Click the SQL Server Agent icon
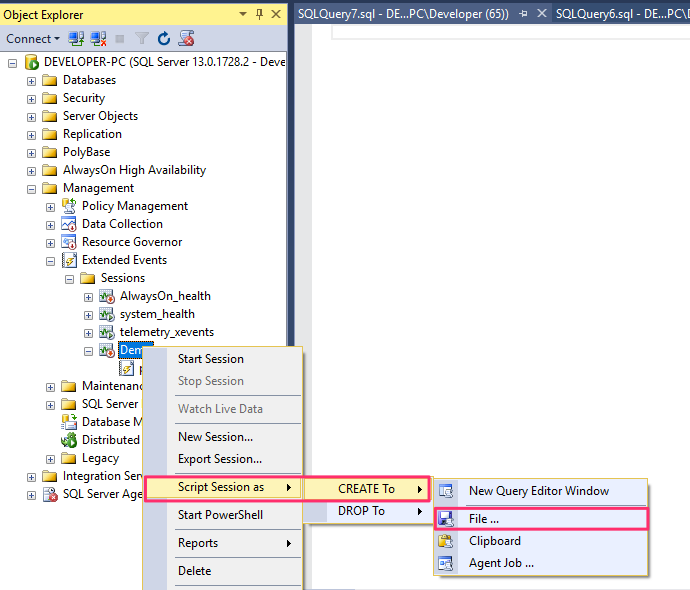 coord(50,494)
